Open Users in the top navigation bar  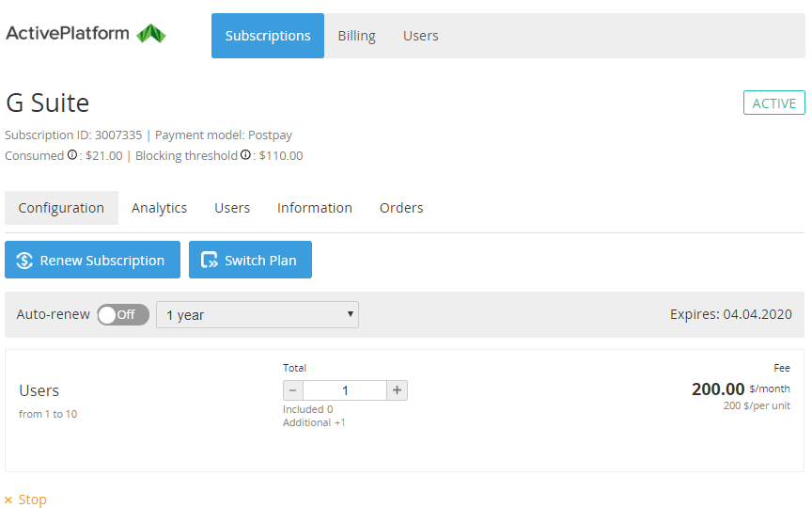pos(420,36)
